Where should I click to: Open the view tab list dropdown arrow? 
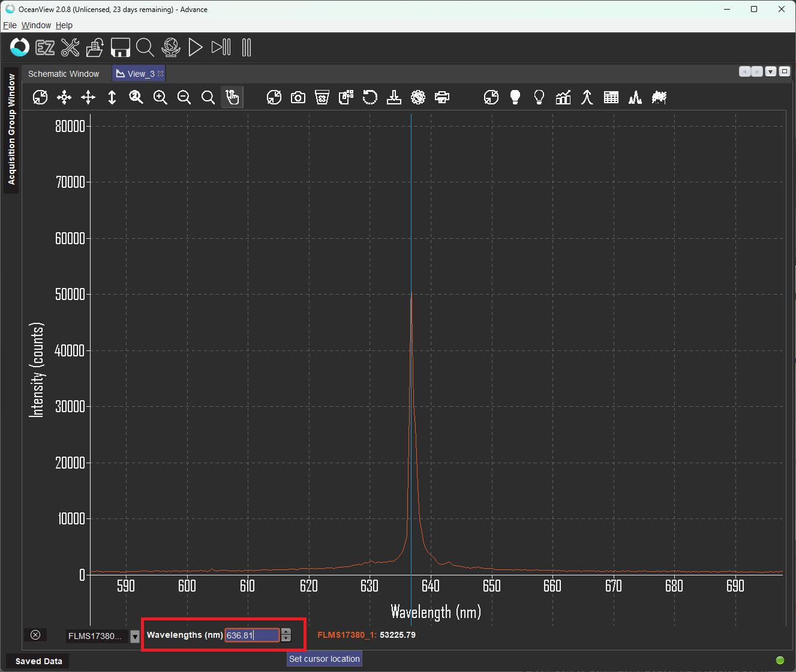(771, 71)
